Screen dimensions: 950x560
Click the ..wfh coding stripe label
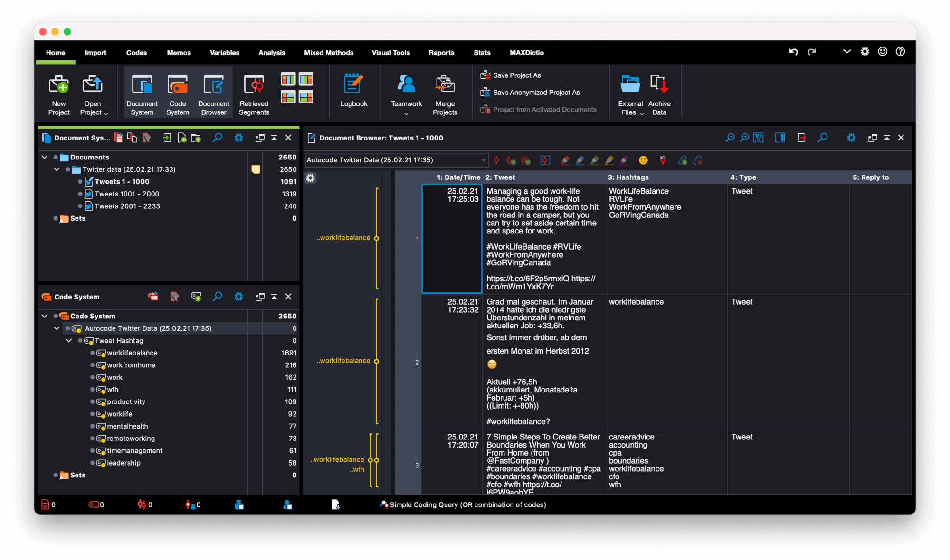pos(357,469)
